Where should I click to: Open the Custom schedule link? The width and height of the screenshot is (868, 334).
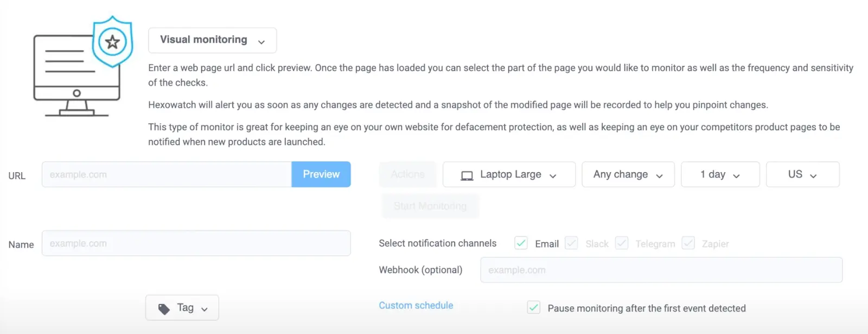pos(416,305)
